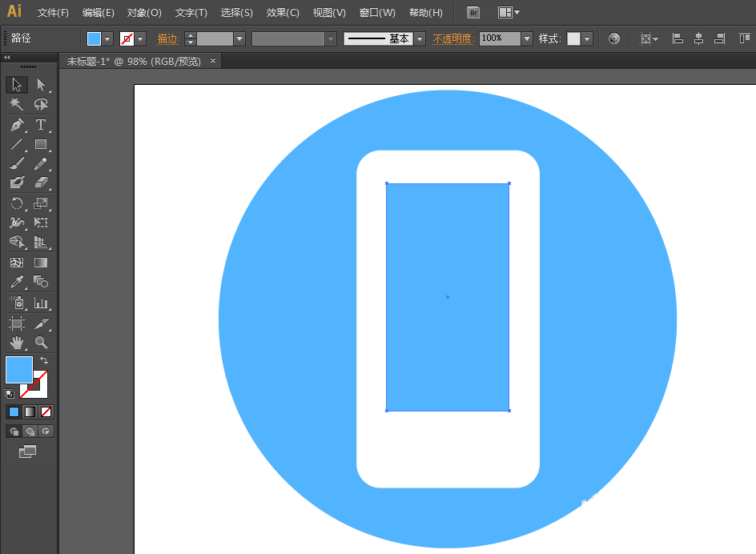
Task: Set paint mode to Gradient
Action: tap(30, 411)
